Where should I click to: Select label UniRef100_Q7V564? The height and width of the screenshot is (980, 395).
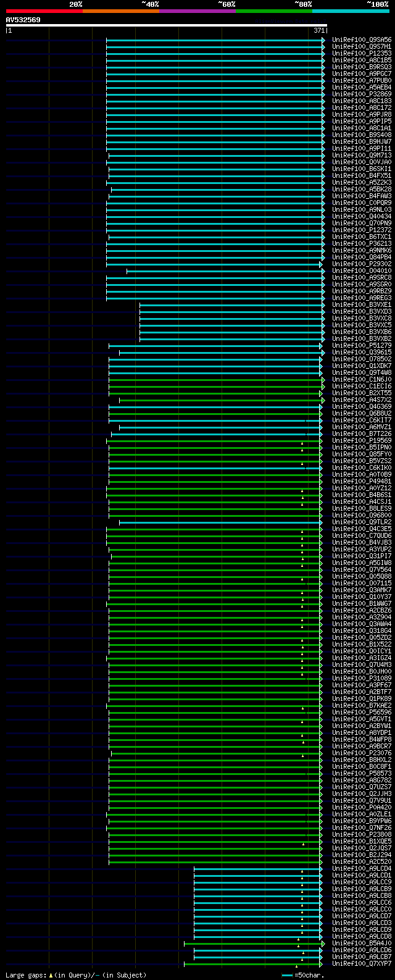coord(362,569)
